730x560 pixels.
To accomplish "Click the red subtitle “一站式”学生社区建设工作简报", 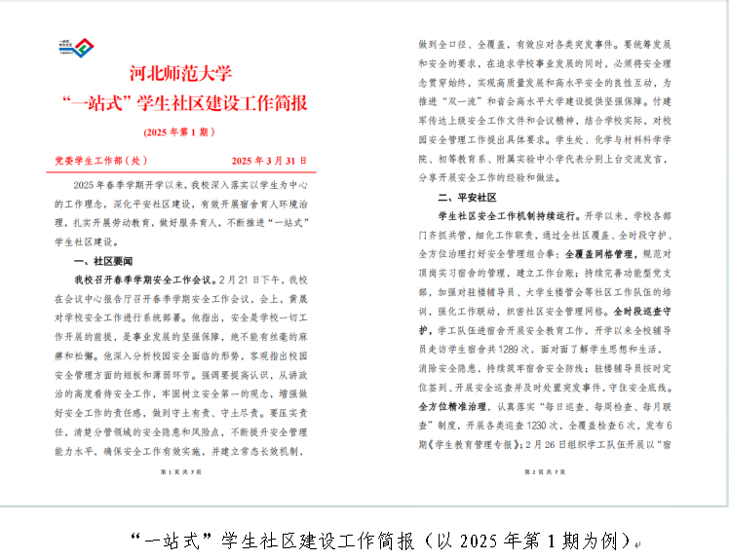I will coord(180,103).
